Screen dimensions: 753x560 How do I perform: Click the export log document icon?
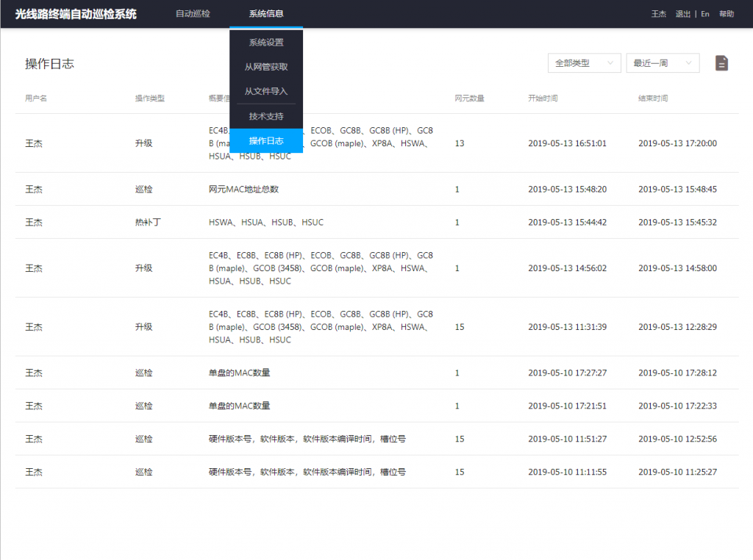[x=721, y=63]
